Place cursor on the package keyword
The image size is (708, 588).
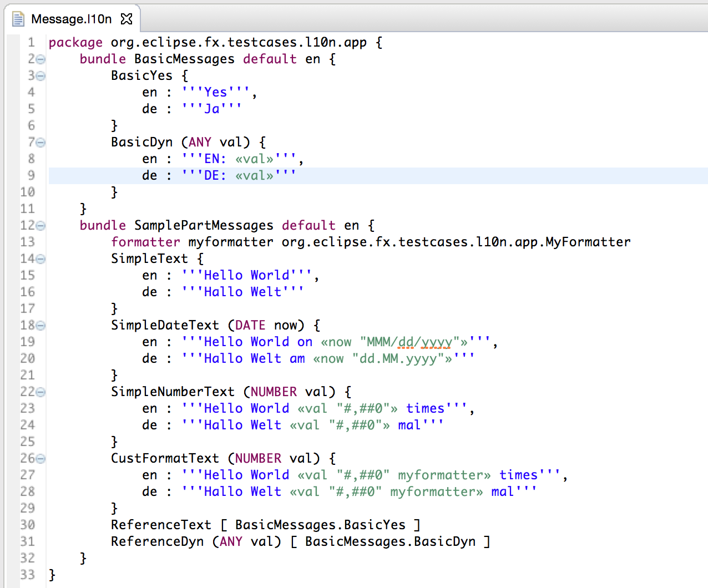(x=75, y=43)
